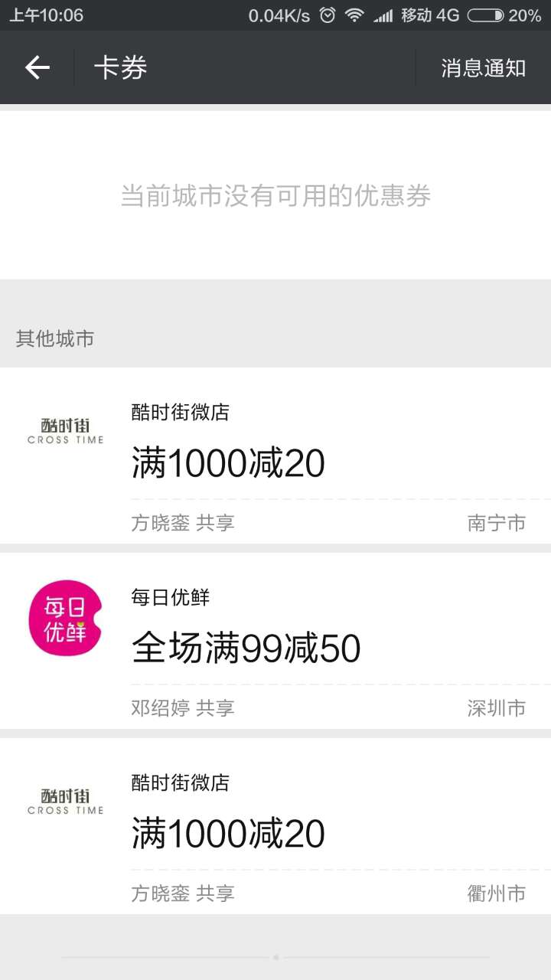Tap the 卡券 page title
The width and height of the screenshot is (551, 980).
tap(120, 68)
